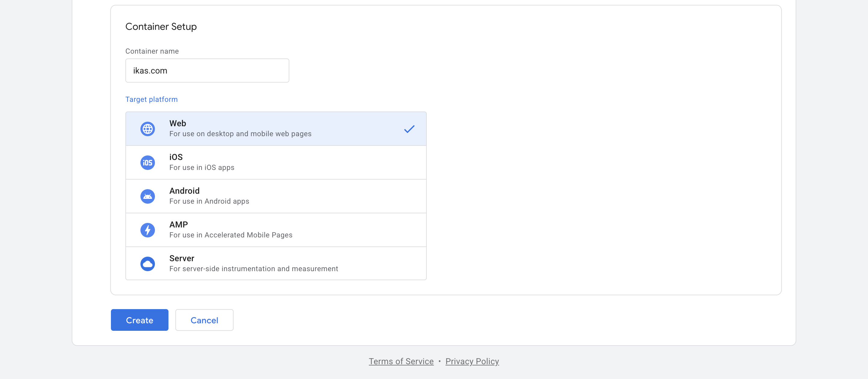868x379 pixels.
Task: Click the blue checkmark on Web row
Action: 409,129
